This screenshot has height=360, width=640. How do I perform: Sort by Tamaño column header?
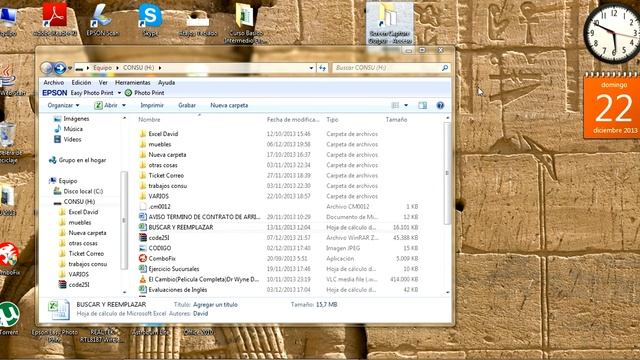pos(396,120)
